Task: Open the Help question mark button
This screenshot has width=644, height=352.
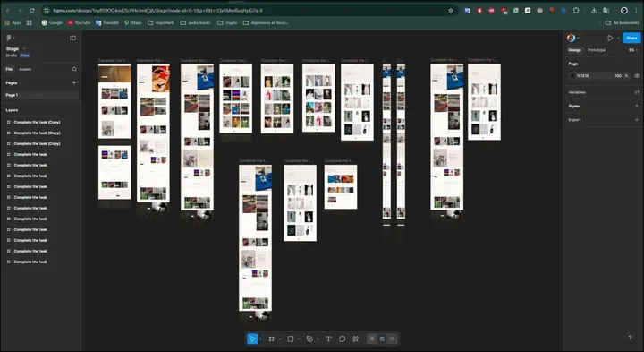Action: tap(630, 338)
